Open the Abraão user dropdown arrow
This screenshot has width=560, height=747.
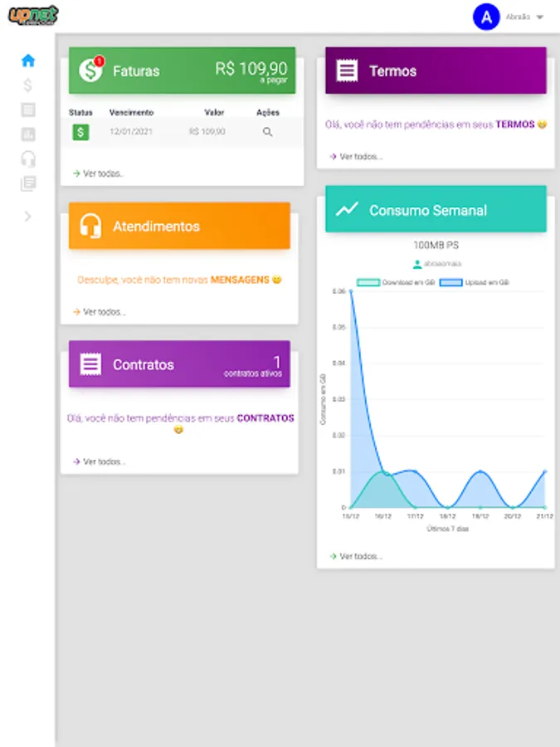click(x=539, y=17)
